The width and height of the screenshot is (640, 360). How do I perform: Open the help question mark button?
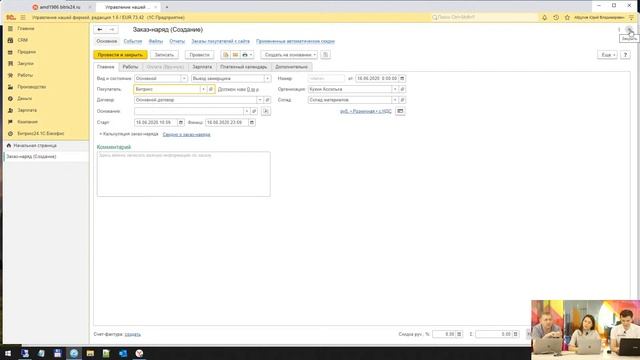[625, 55]
